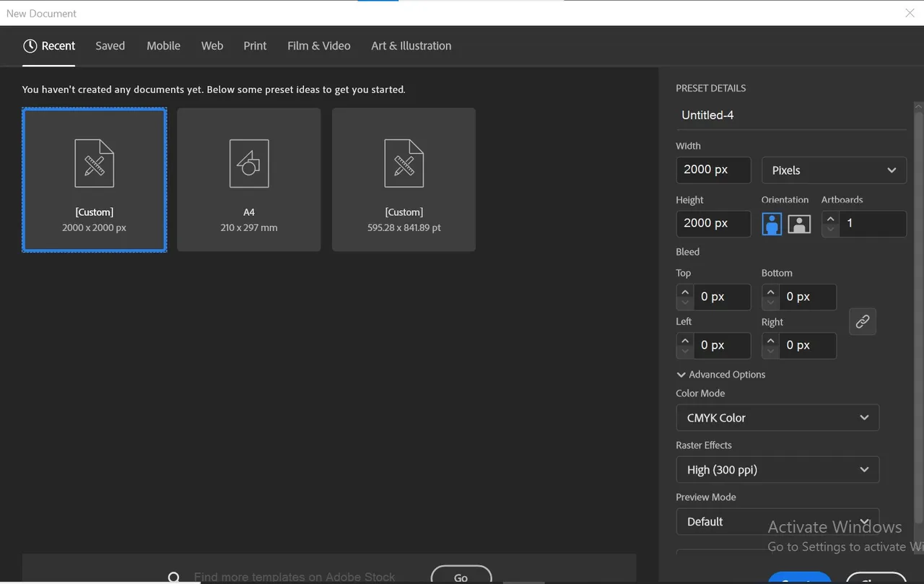This screenshot has height=584, width=924.
Task: Click the Right bleed value field
Action: tap(808, 346)
